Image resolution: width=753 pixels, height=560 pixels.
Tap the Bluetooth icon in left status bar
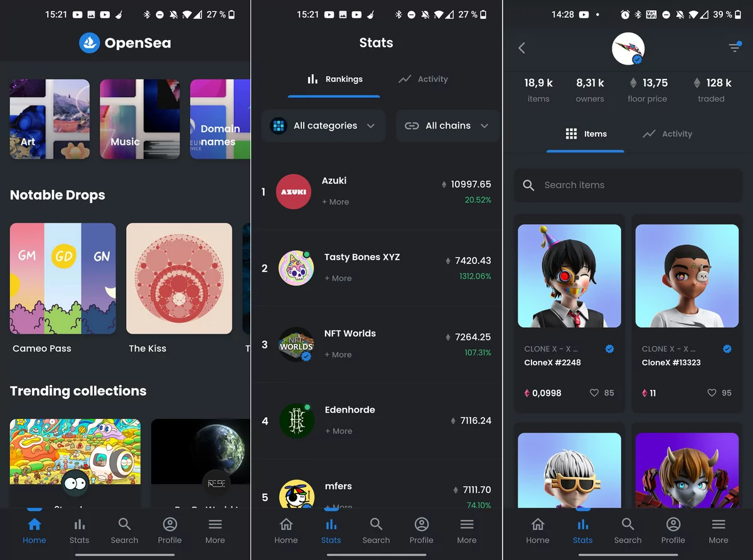pyautogui.click(x=147, y=14)
